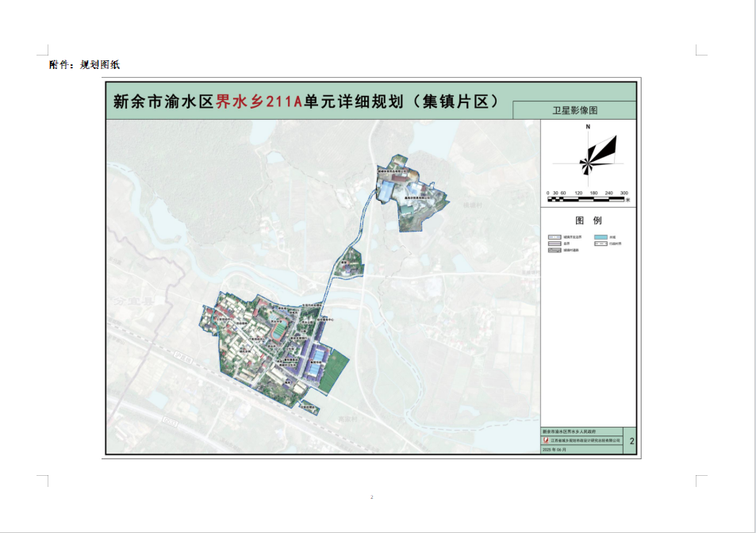Click the green farmland plot on map
756x533 pixels.
tap(337, 369)
